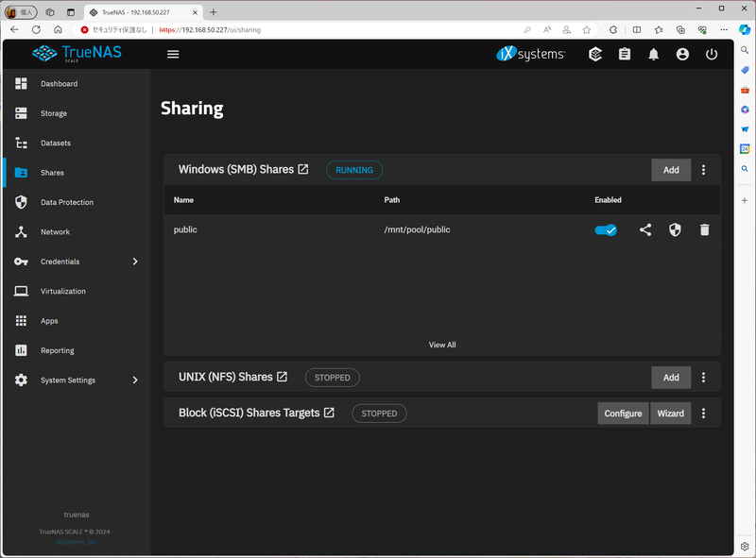Click the power icon in header
Image resolution: width=756 pixels, height=558 pixels.
click(x=712, y=55)
